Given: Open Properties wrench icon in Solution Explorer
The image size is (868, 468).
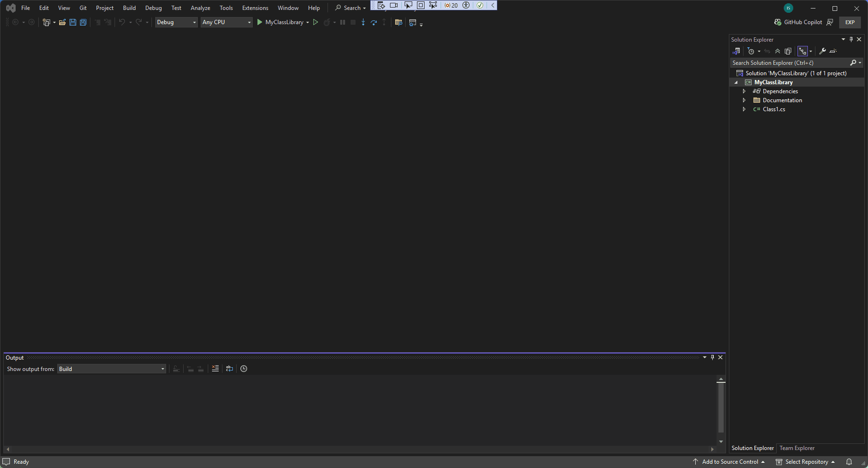Looking at the screenshot, I should click(x=823, y=51).
